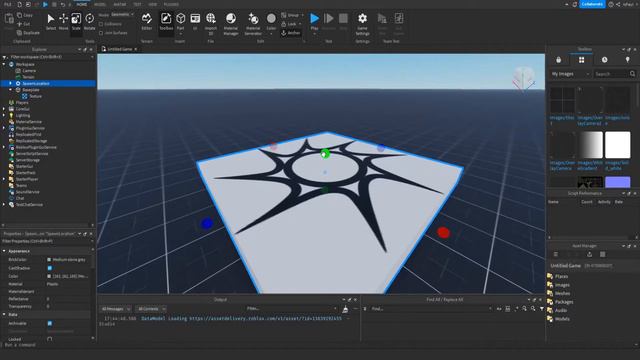This screenshot has height=360, width=640.
Task: Enable the Join Surfaces checkbox
Action: pyautogui.click(x=101, y=33)
